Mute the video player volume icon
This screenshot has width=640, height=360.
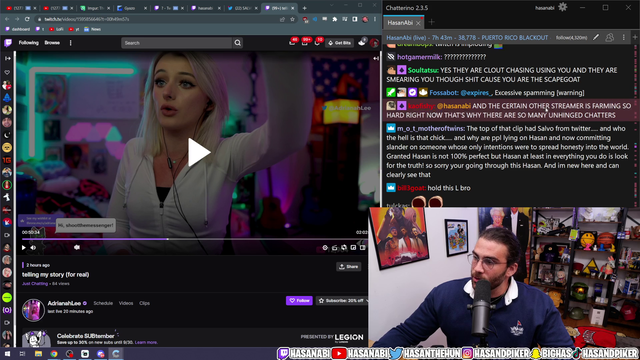pos(33,247)
